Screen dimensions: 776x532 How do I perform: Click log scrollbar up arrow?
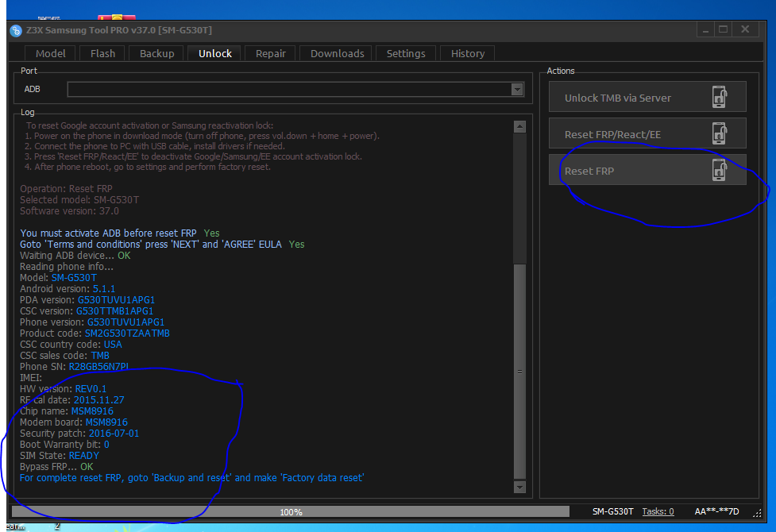point(519,127)
